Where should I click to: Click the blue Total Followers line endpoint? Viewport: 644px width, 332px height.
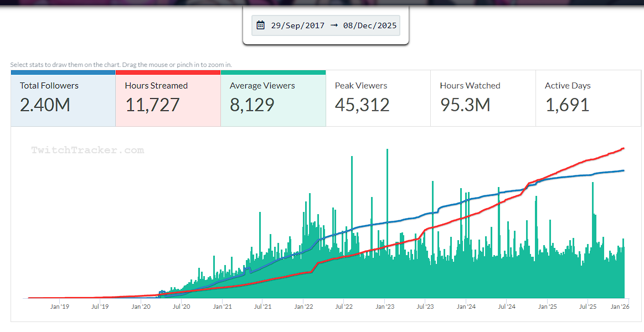pyautogui.click(x=624, y=171)
